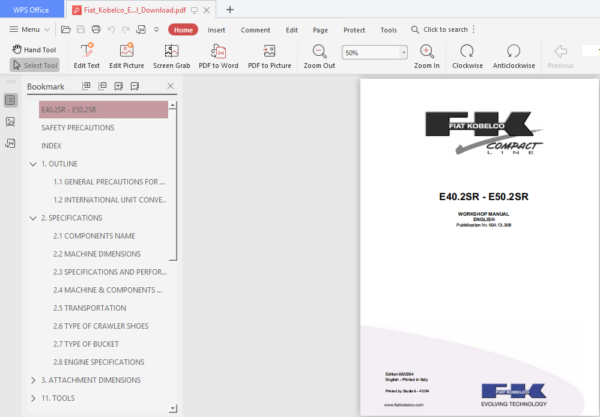The width and height of the screenshot is (600, 417).
Task: Open the quick access toolbar dropdown arrow
Action: (x=157, y=29)
